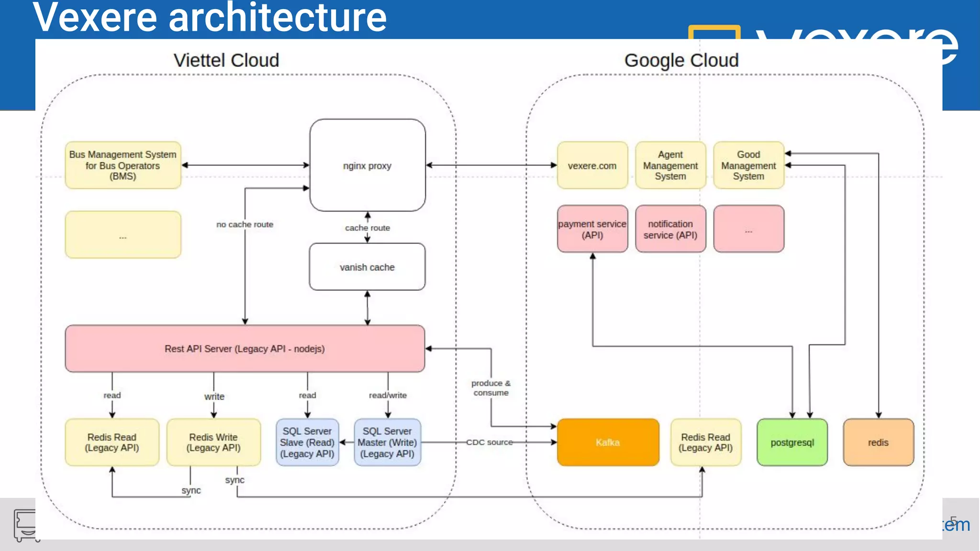The height and width of the screenshot is (551, 980).
Task: Click the 'cache route' label
Action: coord(367,228)
